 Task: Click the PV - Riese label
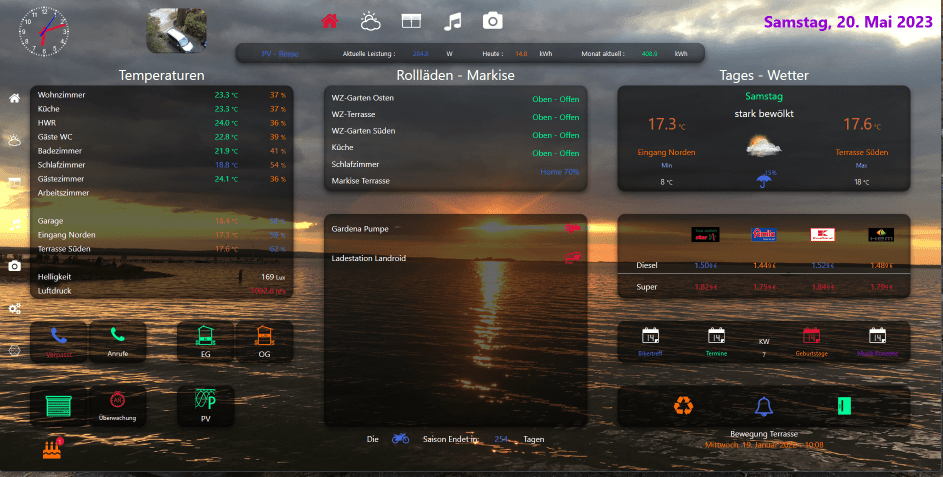coord(280,54)
